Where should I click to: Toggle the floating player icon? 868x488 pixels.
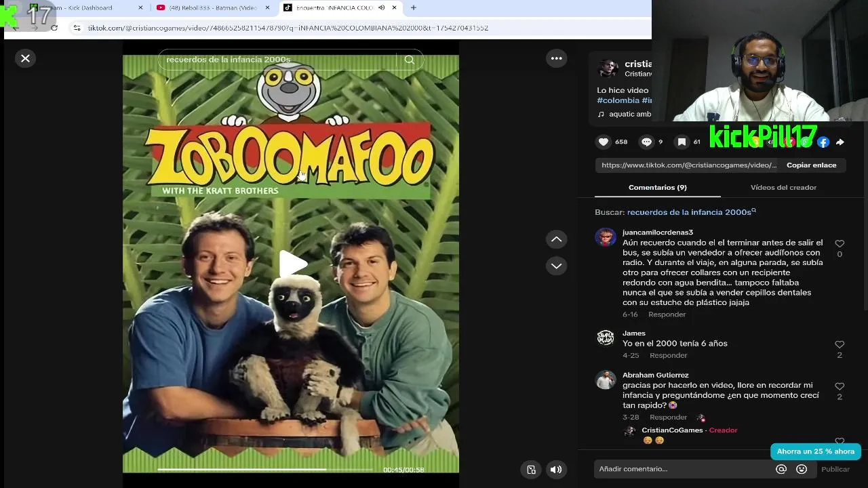[x=531, y=469]
